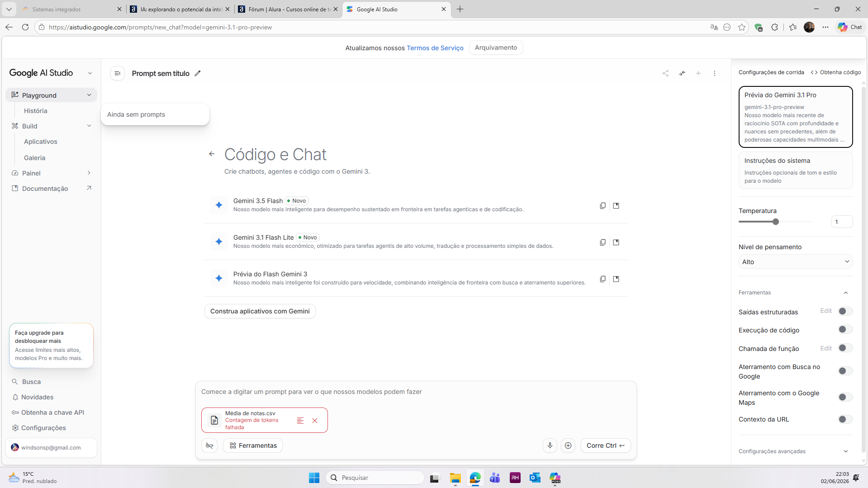Edit the prompt title with pencil icon
868x488 pixels.
coord(198,73)
